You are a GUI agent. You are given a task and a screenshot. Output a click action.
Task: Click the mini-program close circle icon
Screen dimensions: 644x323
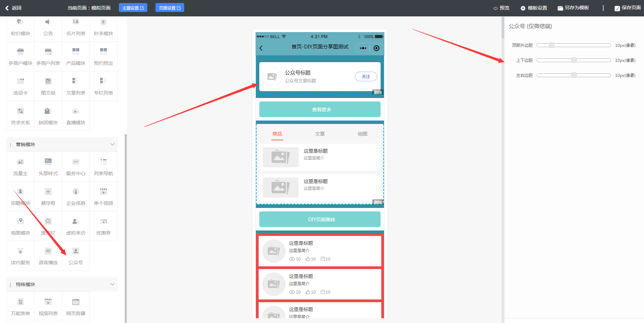click(x=376, y=48)
